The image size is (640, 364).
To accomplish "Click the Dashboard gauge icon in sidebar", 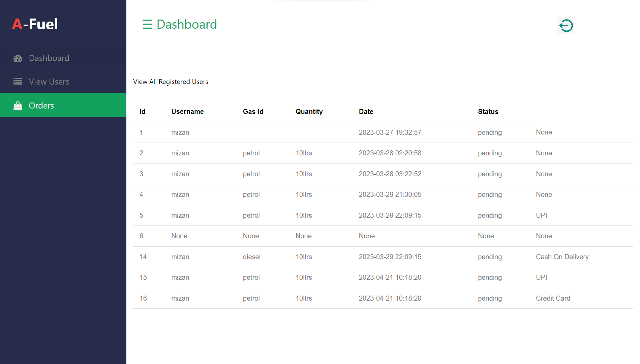I will coord(18,58).
